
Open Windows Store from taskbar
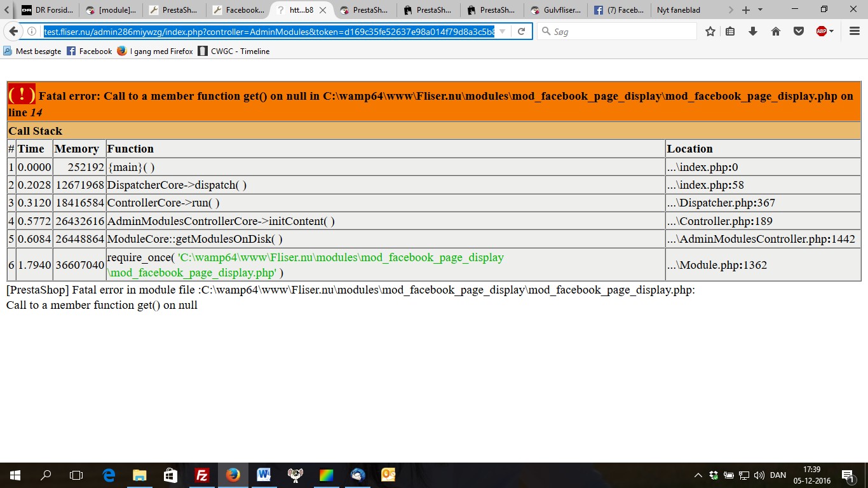pos(170,475)
